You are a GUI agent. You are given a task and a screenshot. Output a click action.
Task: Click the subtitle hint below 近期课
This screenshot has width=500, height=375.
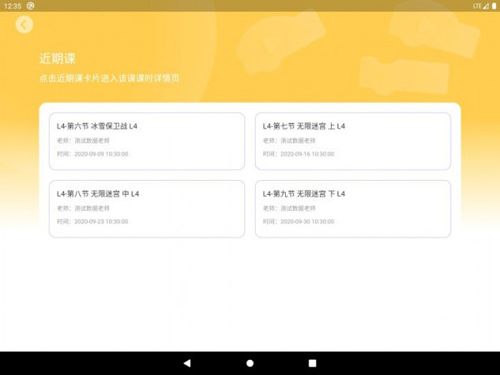(x=110, y=78)
